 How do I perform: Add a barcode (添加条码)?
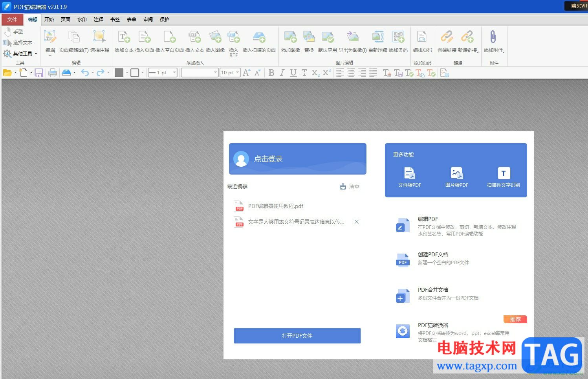click(398, 42)
